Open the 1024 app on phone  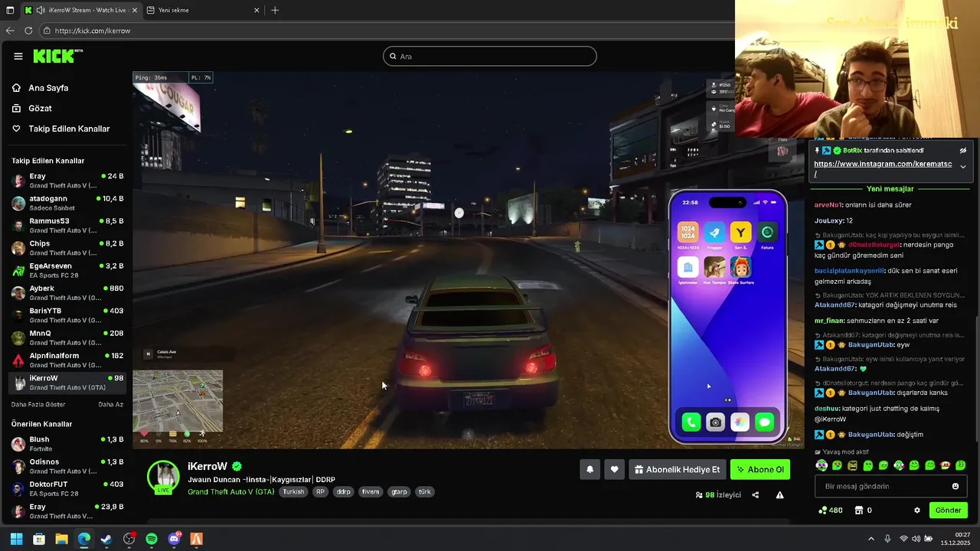[688, 233]
